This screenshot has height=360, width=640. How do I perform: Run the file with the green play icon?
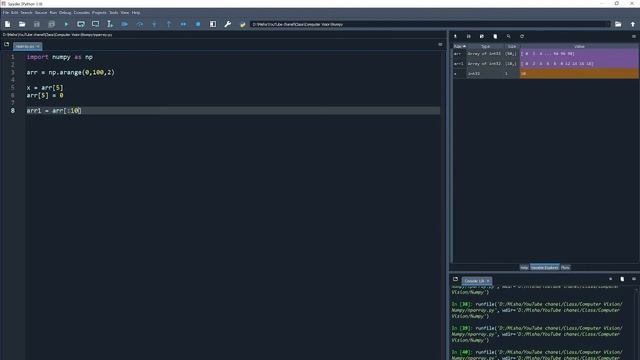pyautogui.click(x=66, y=24)
